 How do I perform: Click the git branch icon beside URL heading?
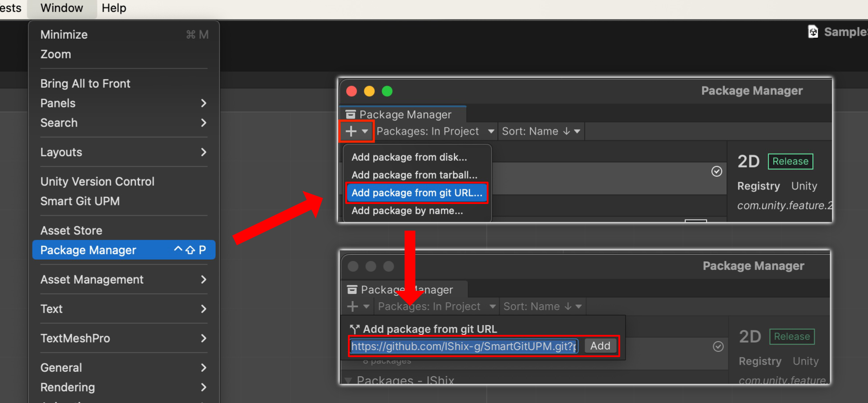355,329
